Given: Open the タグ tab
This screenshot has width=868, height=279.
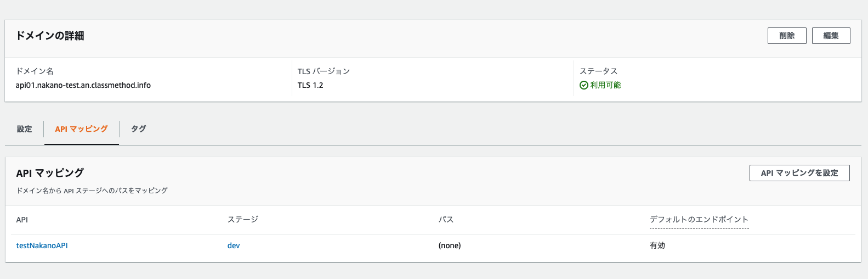Looking at the screenshot, I should (138, 129).
